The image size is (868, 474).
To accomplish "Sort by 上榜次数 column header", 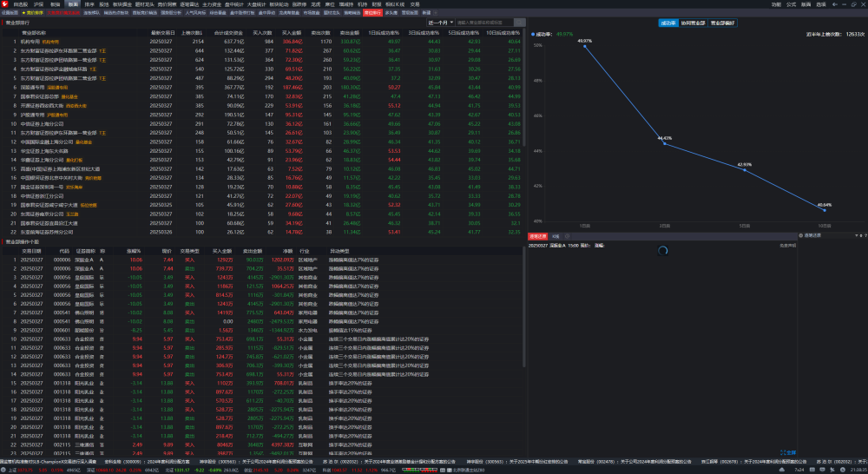I will 192,33.
